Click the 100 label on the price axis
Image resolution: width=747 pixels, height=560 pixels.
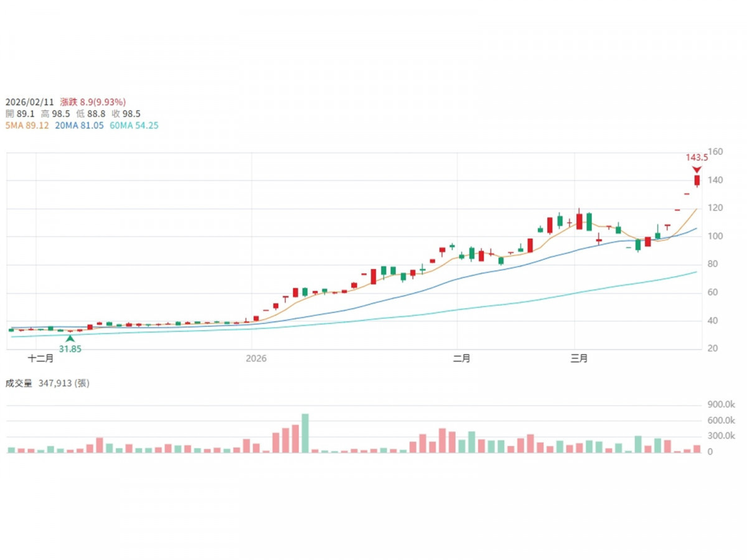[715, 236]
